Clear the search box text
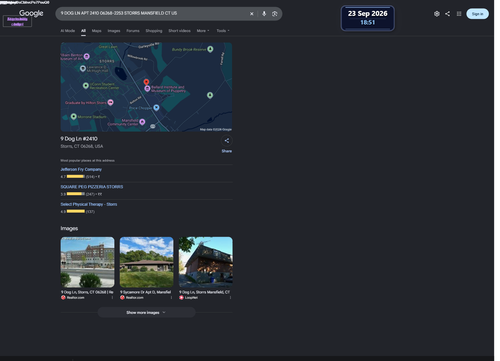500x361 pixels. click(252, 14)
